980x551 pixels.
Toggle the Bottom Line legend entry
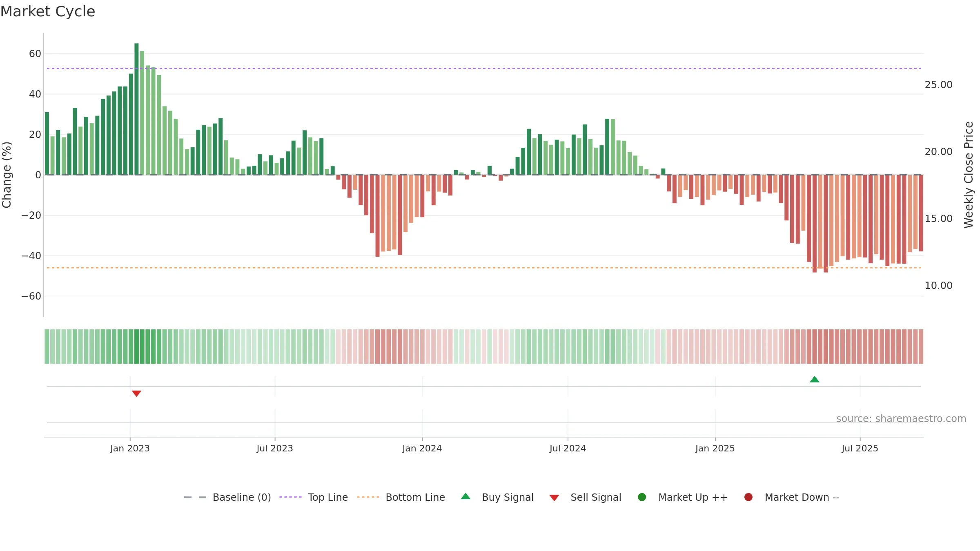pos(401,497)
